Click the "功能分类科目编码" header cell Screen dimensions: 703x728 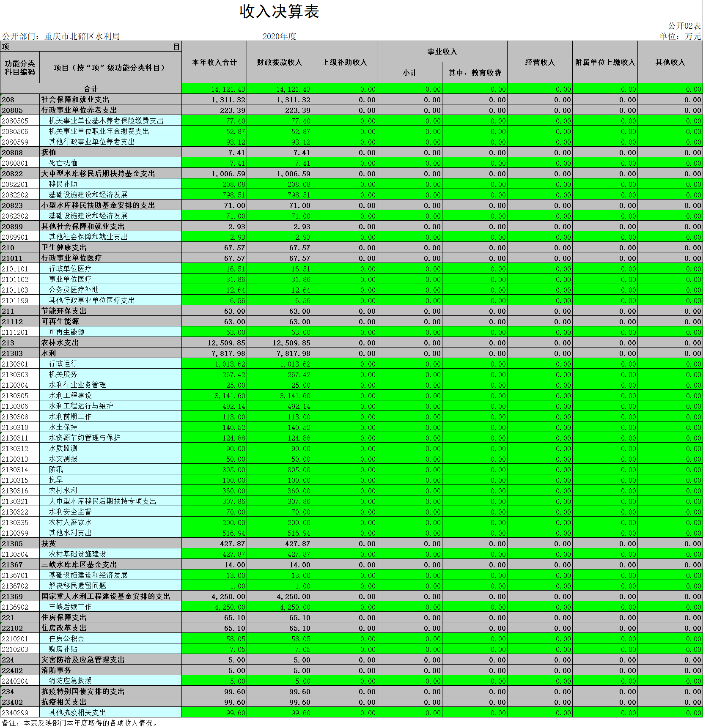coord(20,68)
